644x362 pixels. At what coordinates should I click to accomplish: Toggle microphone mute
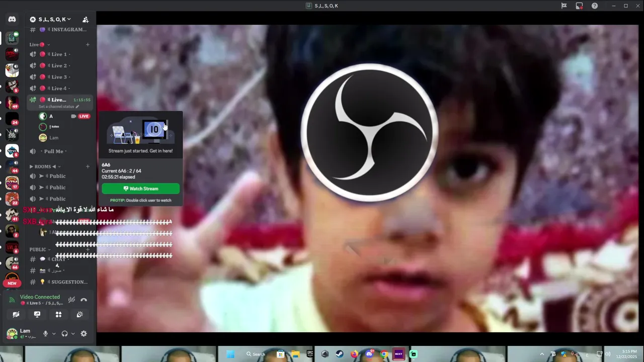tap(45, 333)
